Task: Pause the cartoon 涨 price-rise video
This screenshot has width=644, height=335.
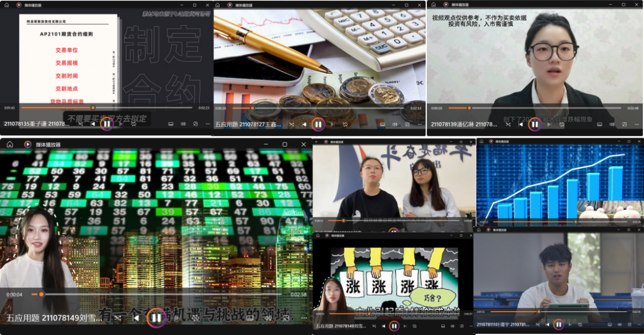Action: (x=394, y=325)
